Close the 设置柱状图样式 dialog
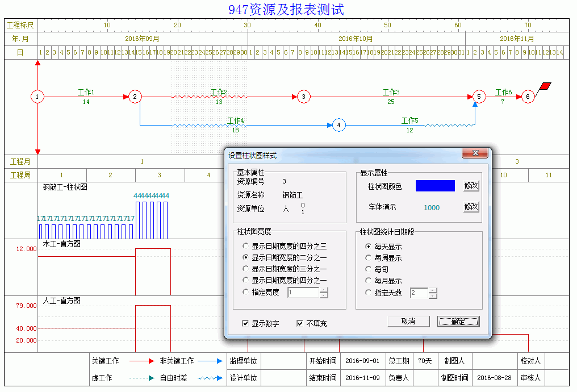The image size is (577, 392). 474,153
